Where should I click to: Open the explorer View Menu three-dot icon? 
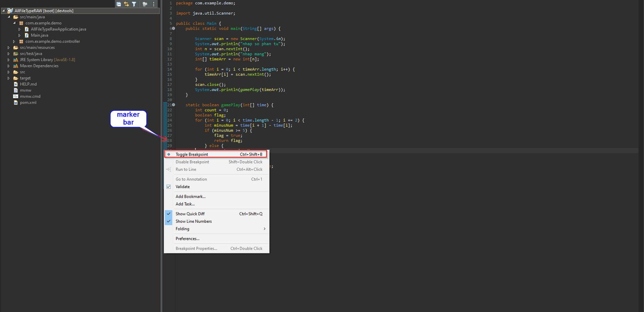pyautogui.click(x=153, y=4)
